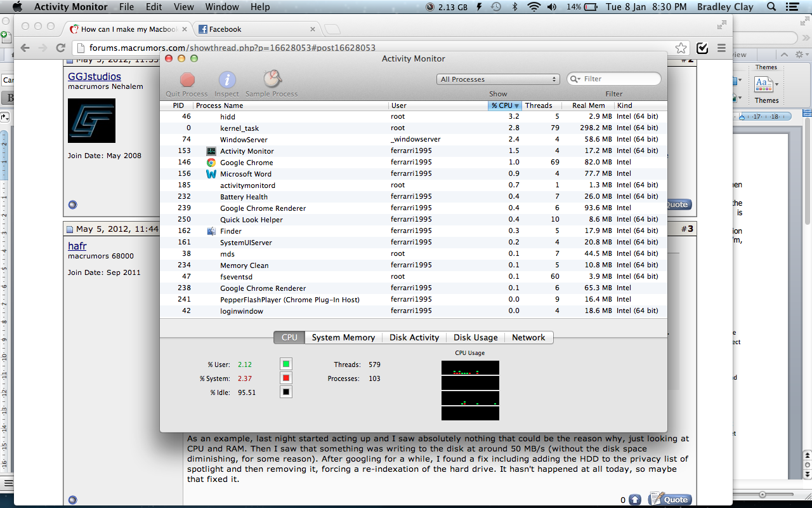This screenshot has width=812, height=508.
Task: Open Chrome's hamburger menu
Action: click(x=721, y=48)
